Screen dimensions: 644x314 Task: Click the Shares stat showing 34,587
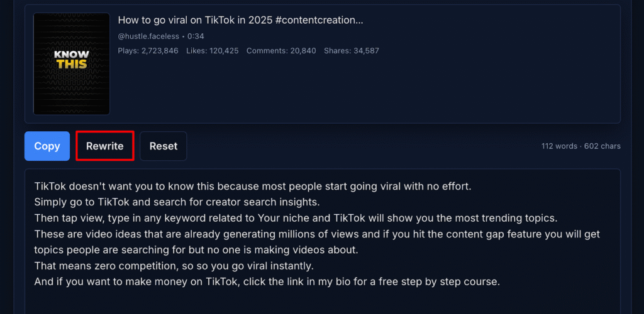pos(352,51)
